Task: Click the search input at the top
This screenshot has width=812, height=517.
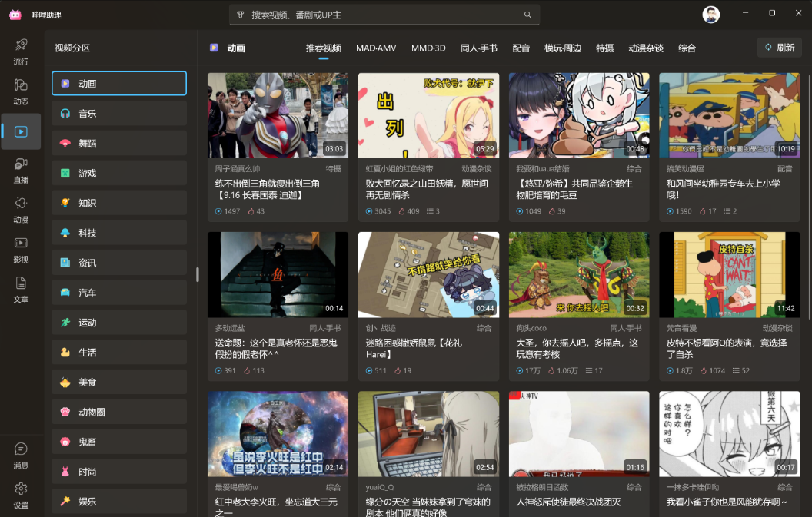Action: tap(383, 14)
